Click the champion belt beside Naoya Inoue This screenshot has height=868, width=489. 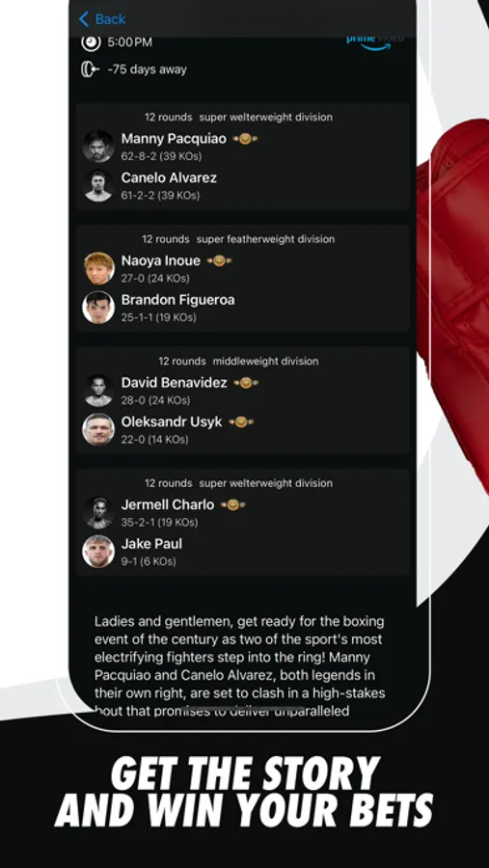[x=219, y=260]
